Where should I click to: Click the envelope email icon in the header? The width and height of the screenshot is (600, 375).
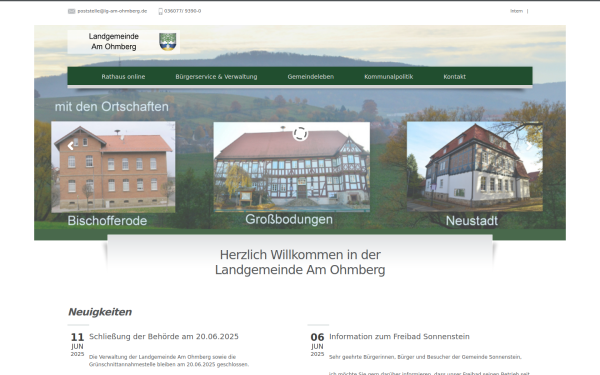72,11
